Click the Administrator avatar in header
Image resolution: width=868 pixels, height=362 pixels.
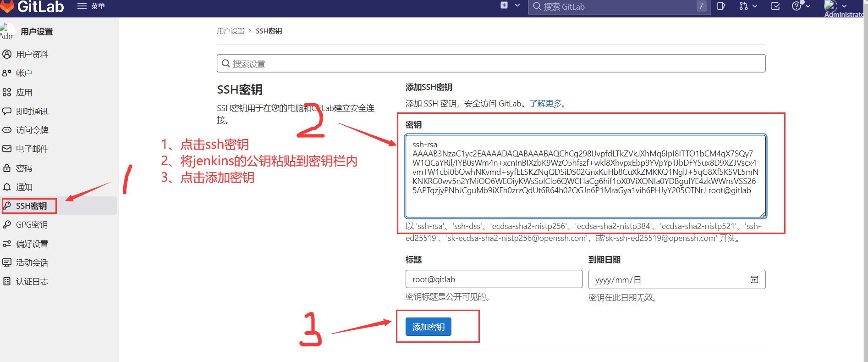click(830, 6)
